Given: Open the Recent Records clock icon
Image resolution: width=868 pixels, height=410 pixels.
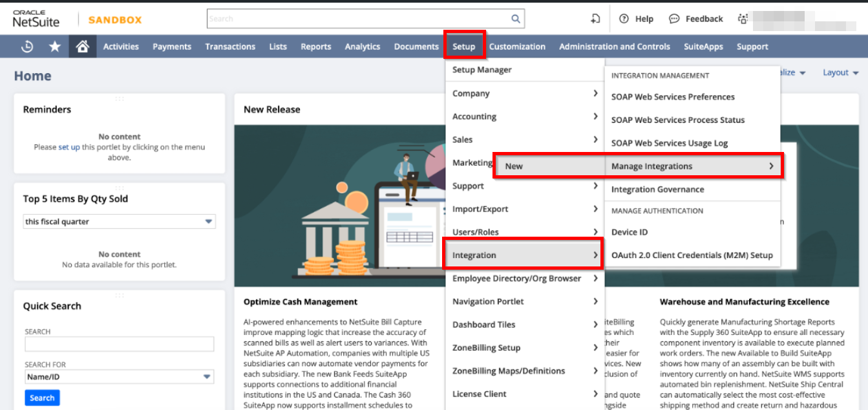Looking at the screenshot, I should pyautogui.click(x=27, y=47).
